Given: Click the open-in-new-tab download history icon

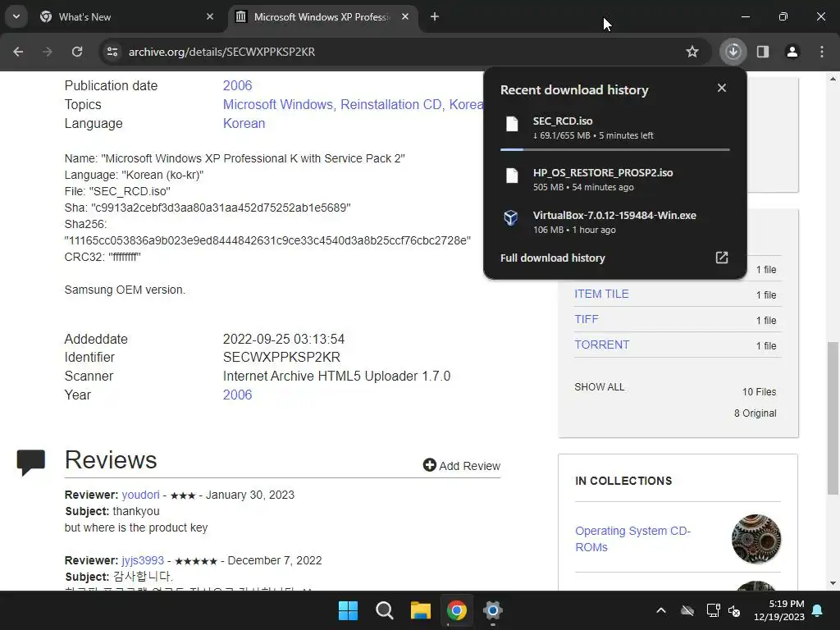Looking at the screenshot, I should pos(722,258).
